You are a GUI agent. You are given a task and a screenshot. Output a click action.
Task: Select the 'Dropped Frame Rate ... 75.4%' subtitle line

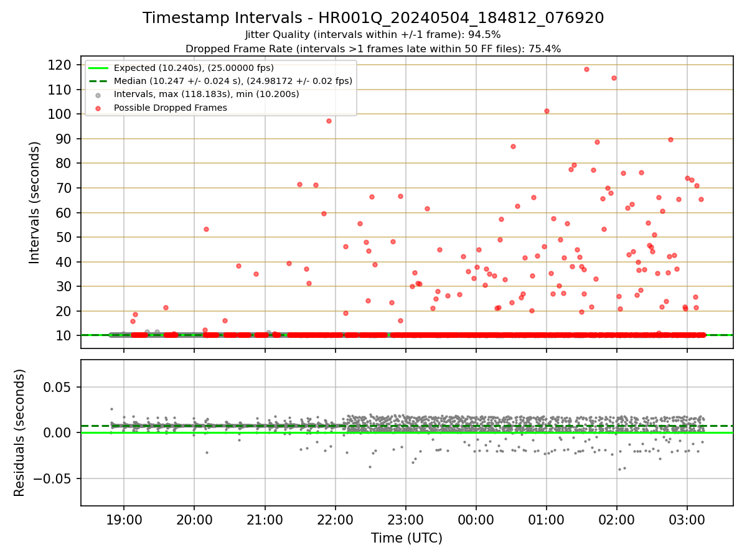[x=373, y=49]
